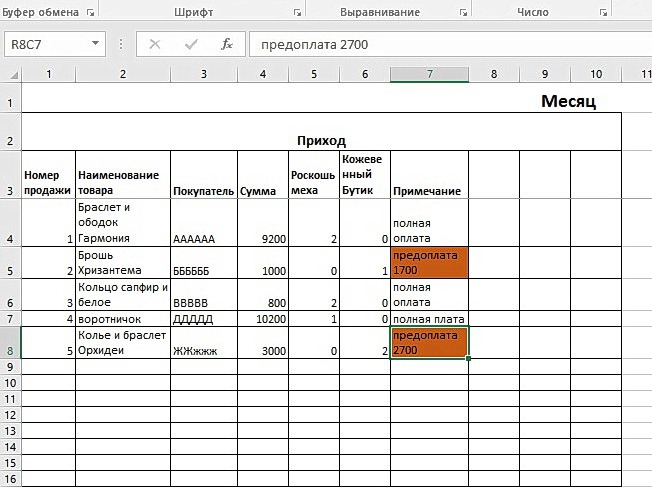Click cell 'Кольцо сапфир и белое'
Screen dimensions: 652x487
point(123,294)
